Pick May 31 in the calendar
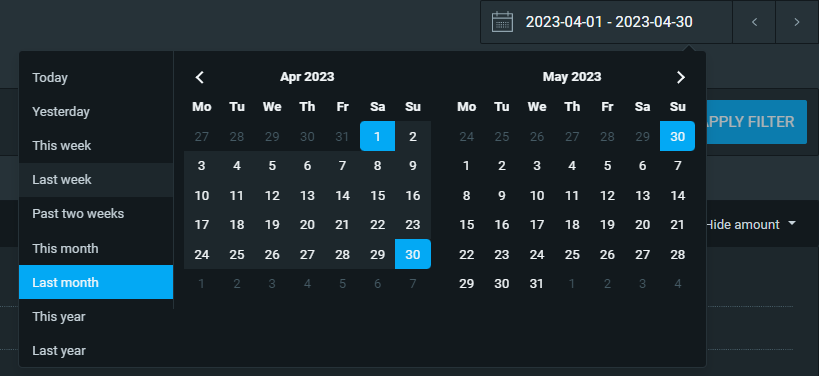The image size is (819, 376). [537, 284]
